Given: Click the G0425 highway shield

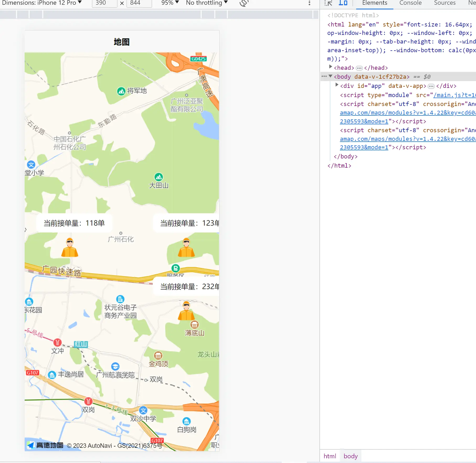Looking at the screenshot, I should (198, 59).
